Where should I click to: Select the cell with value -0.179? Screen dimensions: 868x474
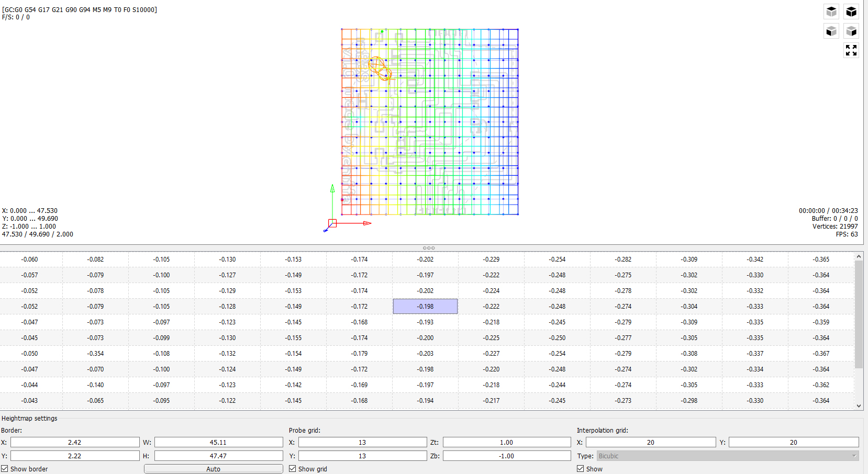point(359,354)
